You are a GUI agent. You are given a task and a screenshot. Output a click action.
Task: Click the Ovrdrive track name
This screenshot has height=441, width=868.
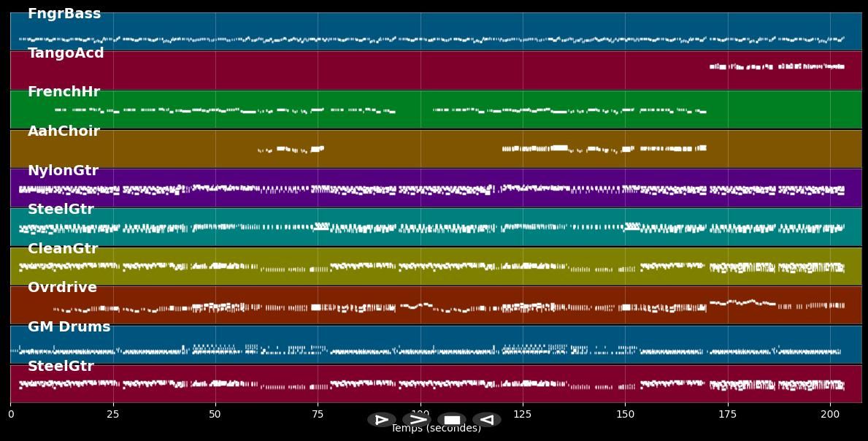pyautogui.click(x=62, y=288)
